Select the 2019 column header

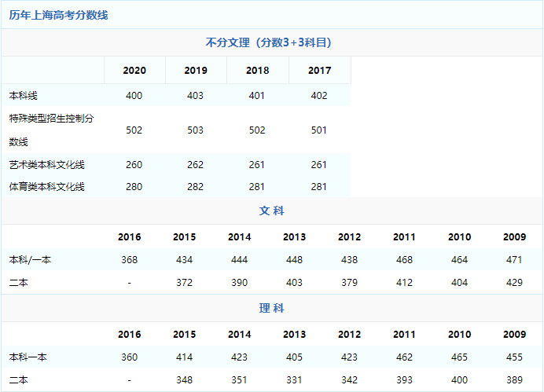pyautogui.click(x=196, y=71)
